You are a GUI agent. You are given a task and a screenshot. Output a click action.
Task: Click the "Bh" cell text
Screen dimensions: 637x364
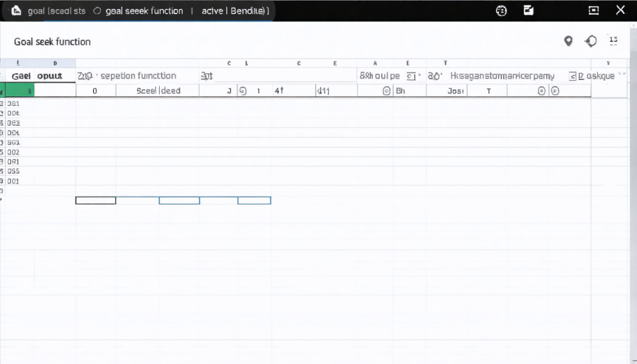point(400,91)
